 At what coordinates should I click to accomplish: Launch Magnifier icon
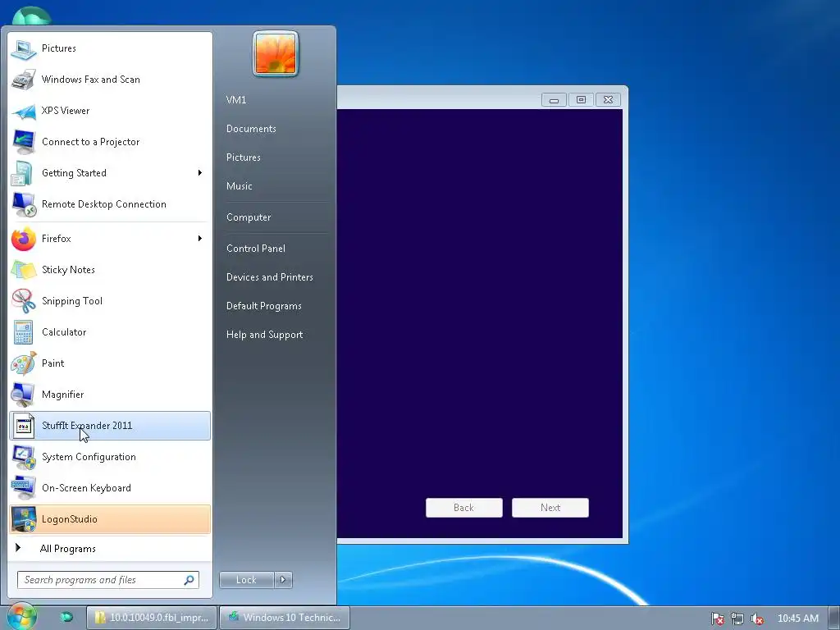[24, 395]
